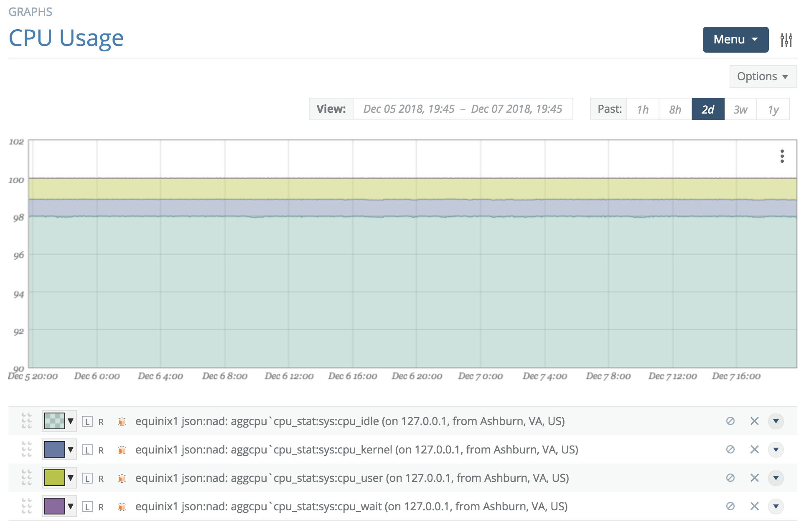Screen dimensions: 809x532
Task: Remove the cpu_user metric with its X icon
Action: [755, 478]
